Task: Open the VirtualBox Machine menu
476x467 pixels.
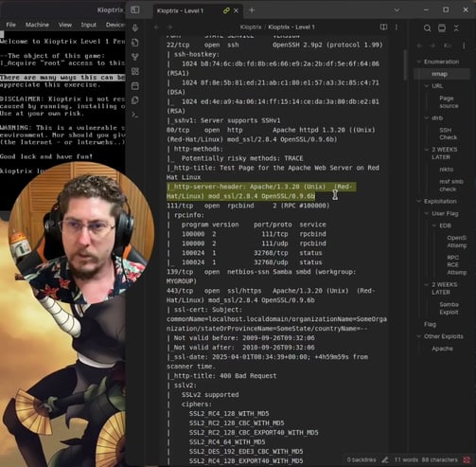Action: 37,25
